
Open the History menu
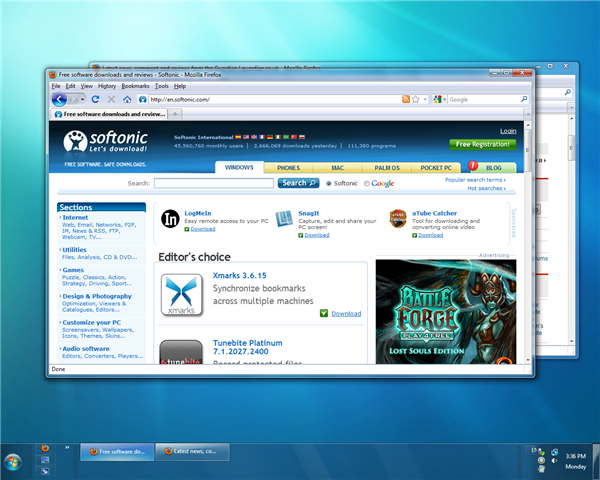(x=107, y=86)
